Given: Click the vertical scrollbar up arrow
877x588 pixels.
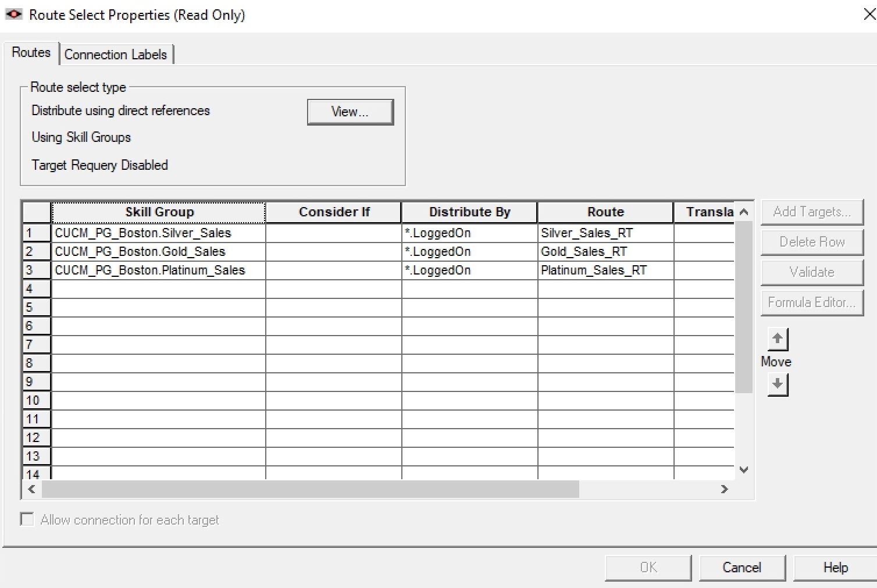Looking at the screenshot, I should pyautogui.click(x=744, y=211).
